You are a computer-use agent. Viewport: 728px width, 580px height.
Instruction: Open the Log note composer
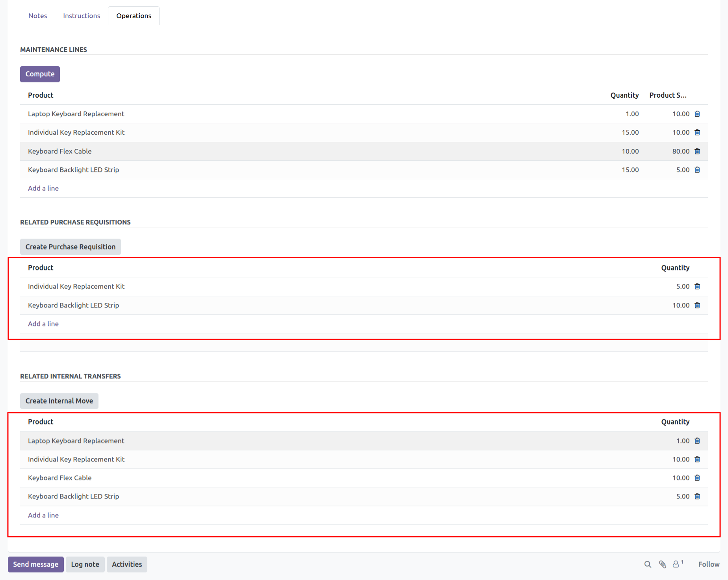coord(85,564)
